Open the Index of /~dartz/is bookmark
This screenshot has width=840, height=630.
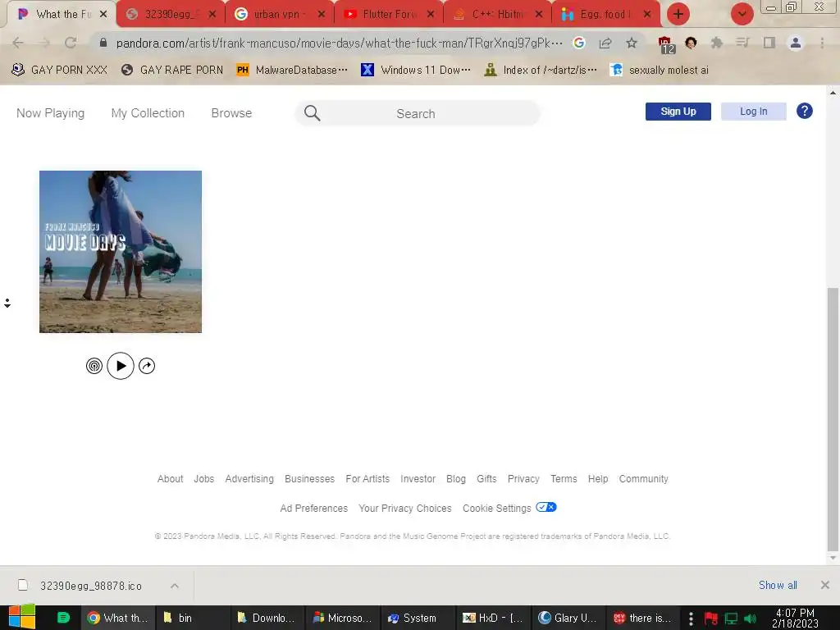point(541,71)
